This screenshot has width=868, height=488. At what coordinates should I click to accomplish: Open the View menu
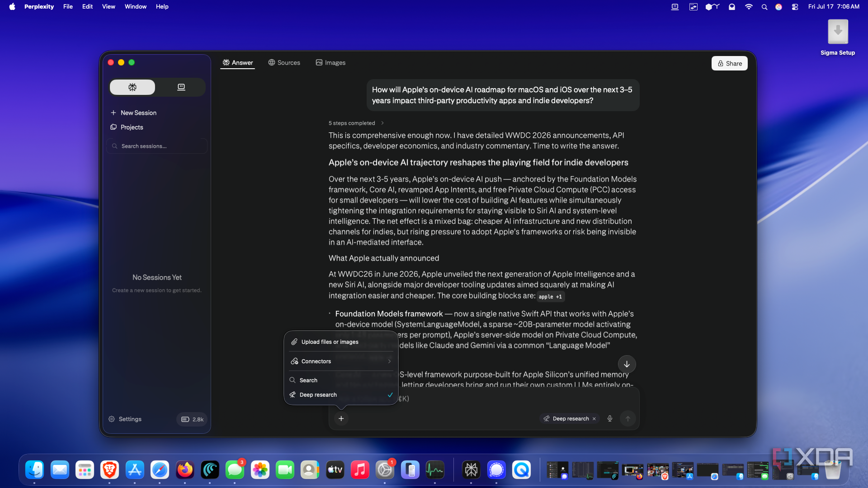108,7
